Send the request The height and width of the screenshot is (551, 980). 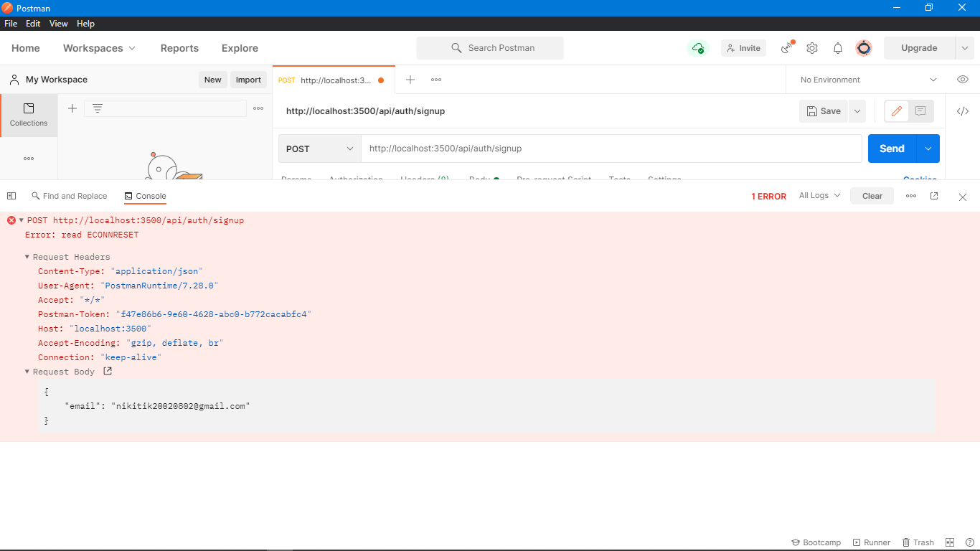pos(892,149)
